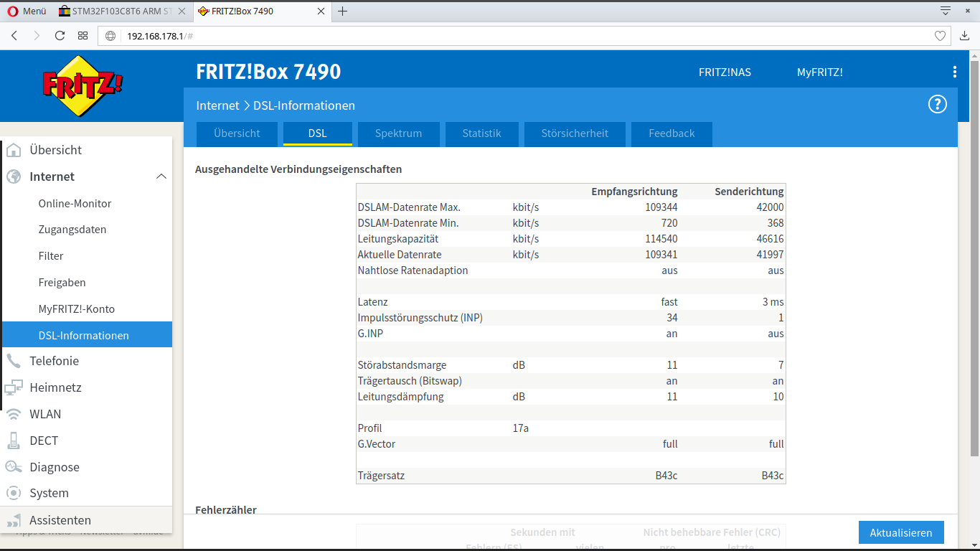Click the WLAN wifi icon
This screenshot has height=551, width=980.
14,414
